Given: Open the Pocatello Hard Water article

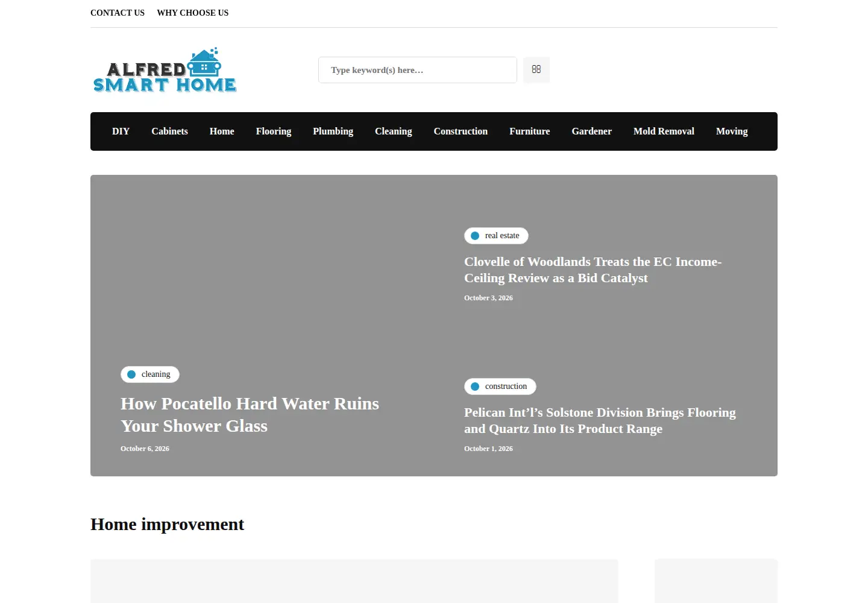Looking at the screenshot, I should (250, 415).
